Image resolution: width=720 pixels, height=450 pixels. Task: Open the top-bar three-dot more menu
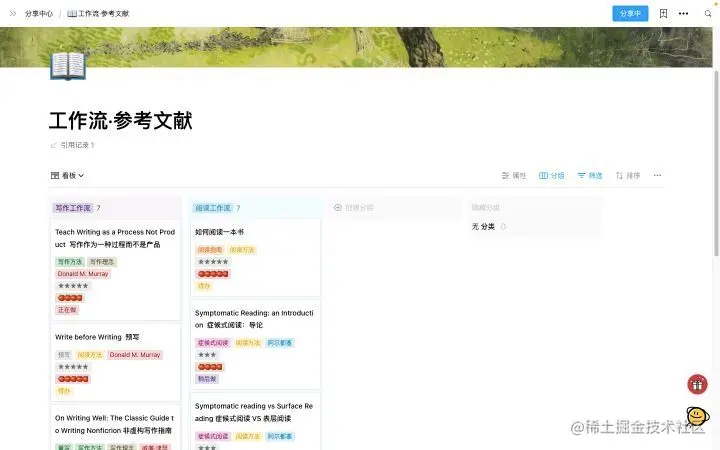tap(684, 14)
